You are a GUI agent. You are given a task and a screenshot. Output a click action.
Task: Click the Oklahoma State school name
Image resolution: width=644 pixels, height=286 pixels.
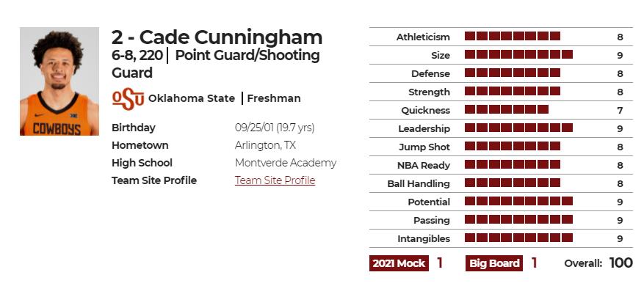tap(192, 98)
